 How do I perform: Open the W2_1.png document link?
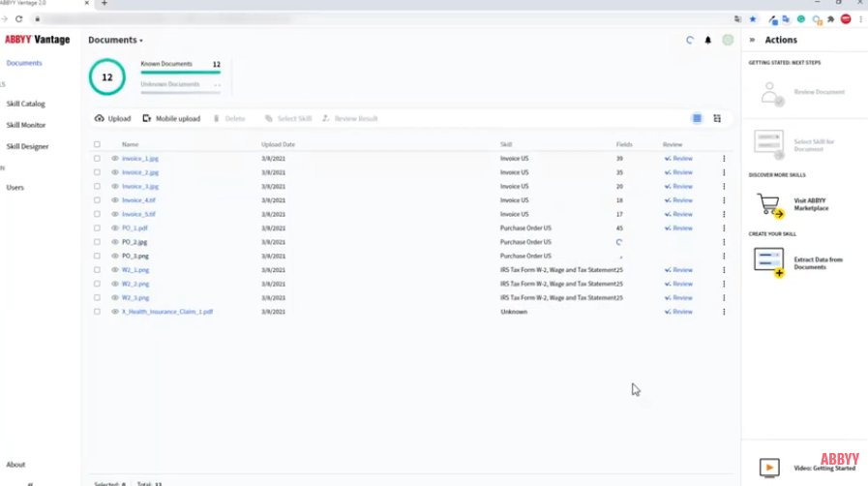(x=135, y=269)
